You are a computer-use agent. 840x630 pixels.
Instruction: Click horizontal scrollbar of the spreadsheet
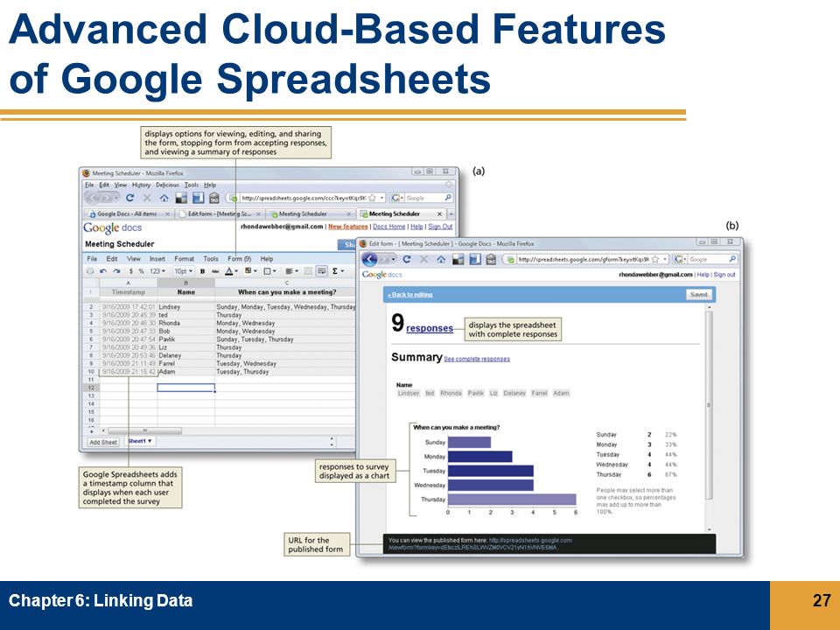(144, 430)
